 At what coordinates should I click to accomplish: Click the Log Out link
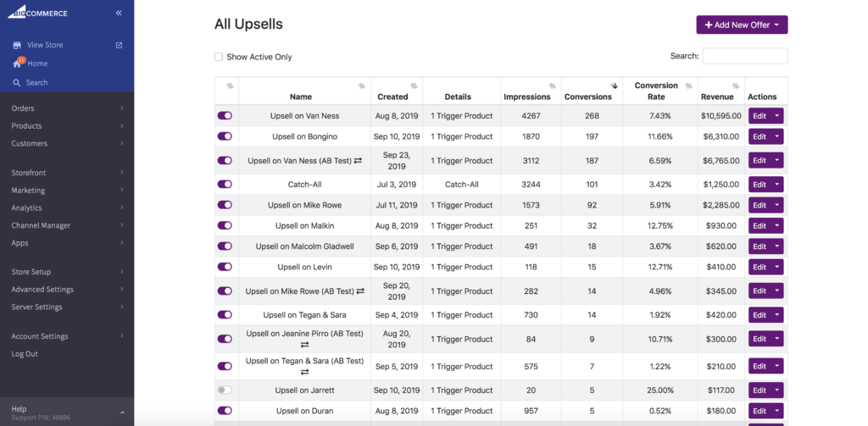(x=25, y=353)
